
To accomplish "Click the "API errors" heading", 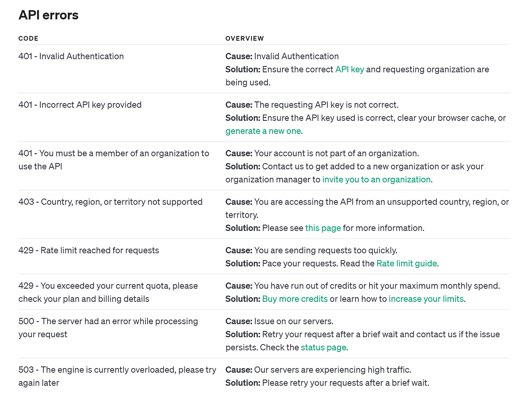I will (49, 15).
